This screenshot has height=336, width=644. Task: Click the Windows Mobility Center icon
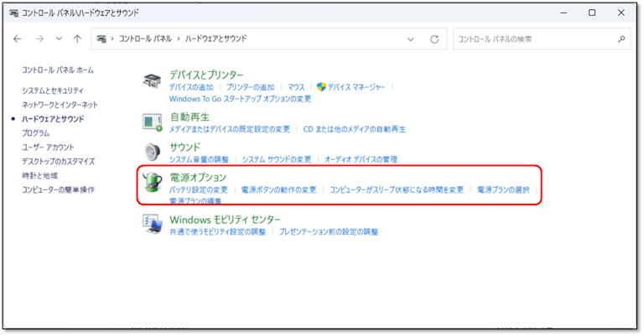coord(152,224)
